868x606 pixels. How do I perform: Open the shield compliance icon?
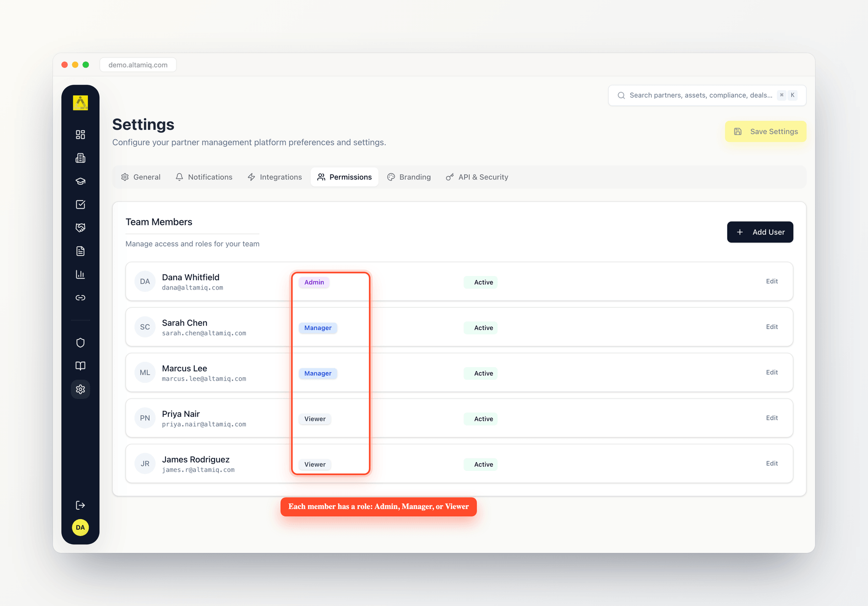click(x=81, y=343)
